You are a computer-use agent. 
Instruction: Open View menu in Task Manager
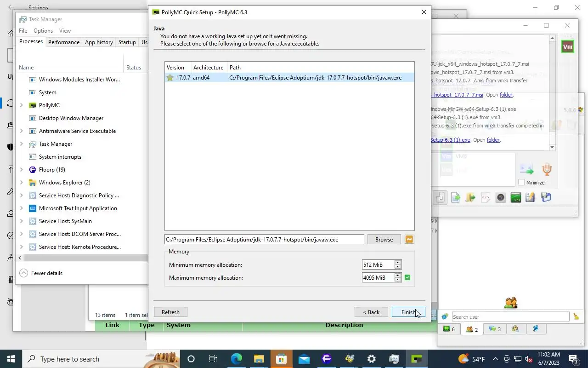click(x=65, y=30)
